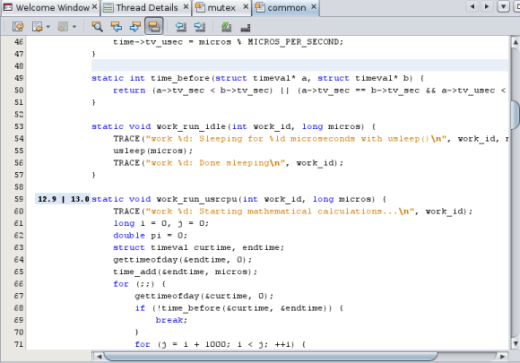The width and height of the screenshot is (520, 363).
Task: Click line number 59 in gutter
Action: 19,199
